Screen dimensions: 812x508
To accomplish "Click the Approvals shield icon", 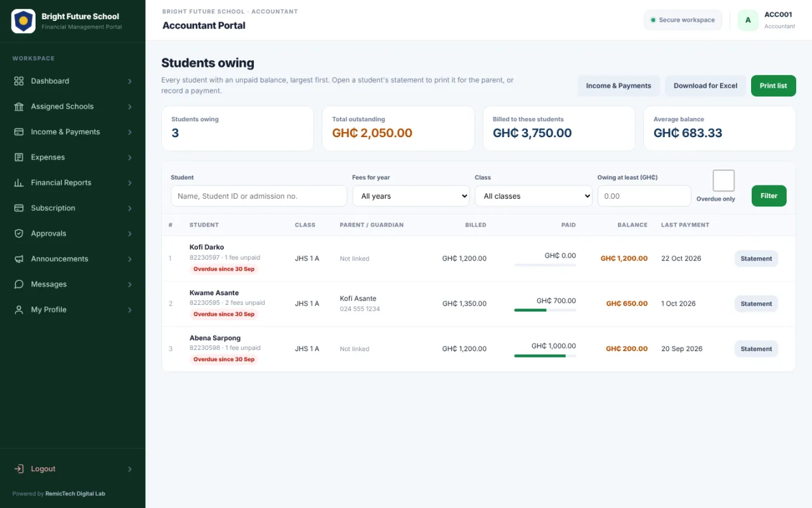I will click(x=19, y=234).
